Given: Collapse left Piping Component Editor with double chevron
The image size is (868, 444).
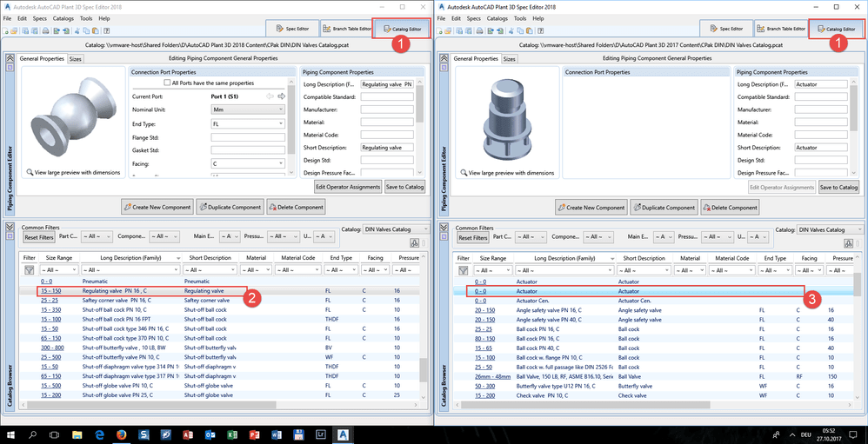Looking at the screenshot, I should [x=10, y=58].
